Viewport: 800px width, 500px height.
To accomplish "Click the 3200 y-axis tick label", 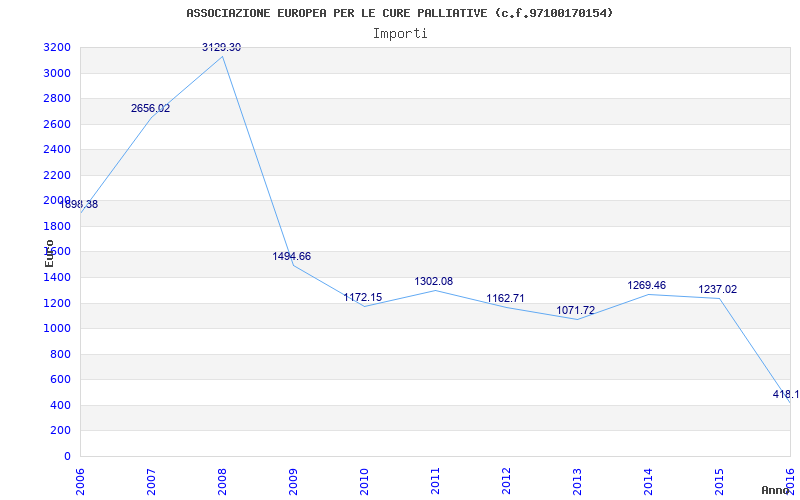I will [x=57, y=48].
